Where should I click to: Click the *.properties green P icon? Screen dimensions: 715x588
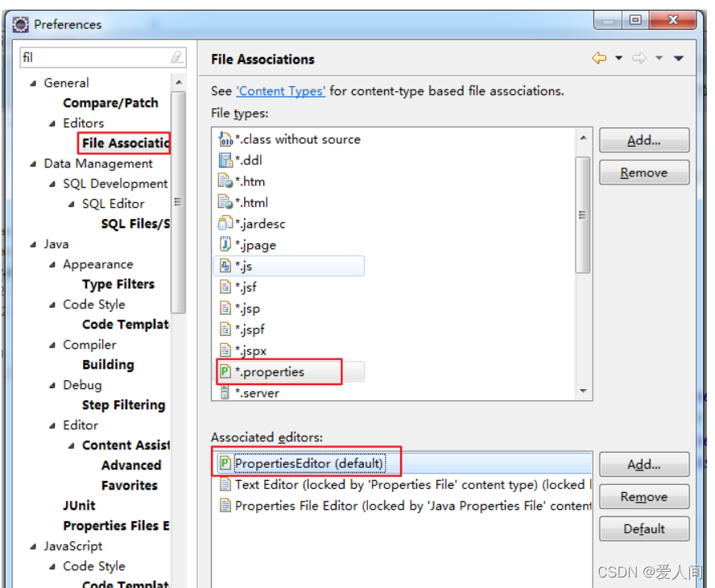[225, 371]
